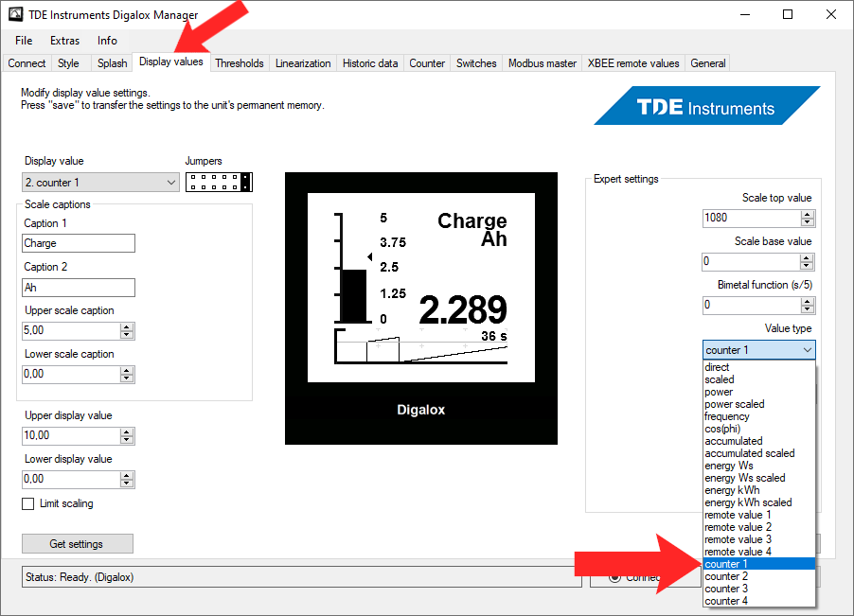Select 'counter 1' in the list
Viewport: 854px width, 616px height.
(759, 564)
